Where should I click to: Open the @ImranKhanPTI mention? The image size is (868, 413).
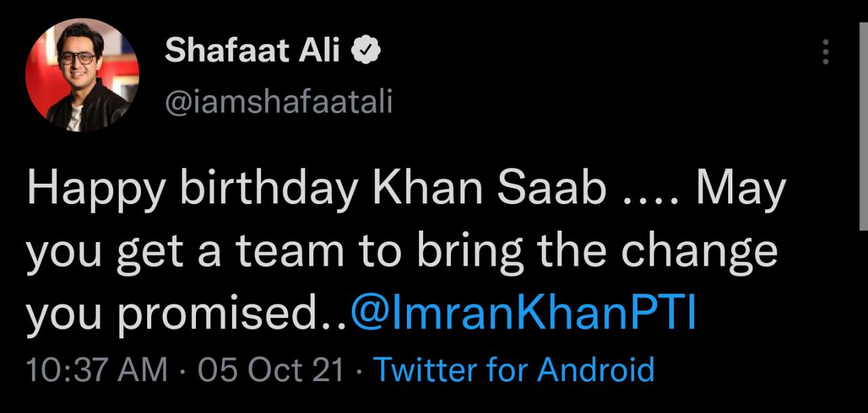coord(523,313)
